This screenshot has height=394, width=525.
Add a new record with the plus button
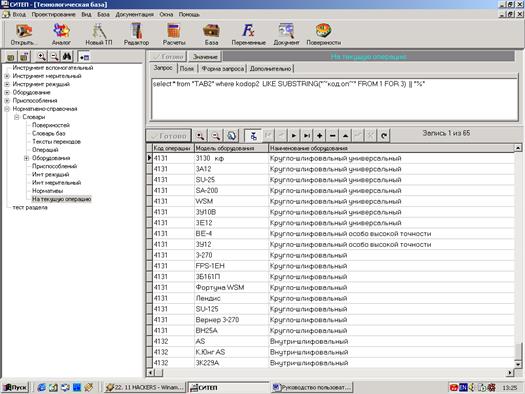tap(320, 136)
